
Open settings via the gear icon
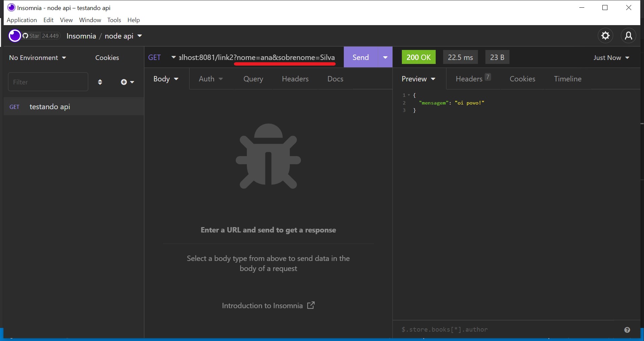(x=605, y=36)
